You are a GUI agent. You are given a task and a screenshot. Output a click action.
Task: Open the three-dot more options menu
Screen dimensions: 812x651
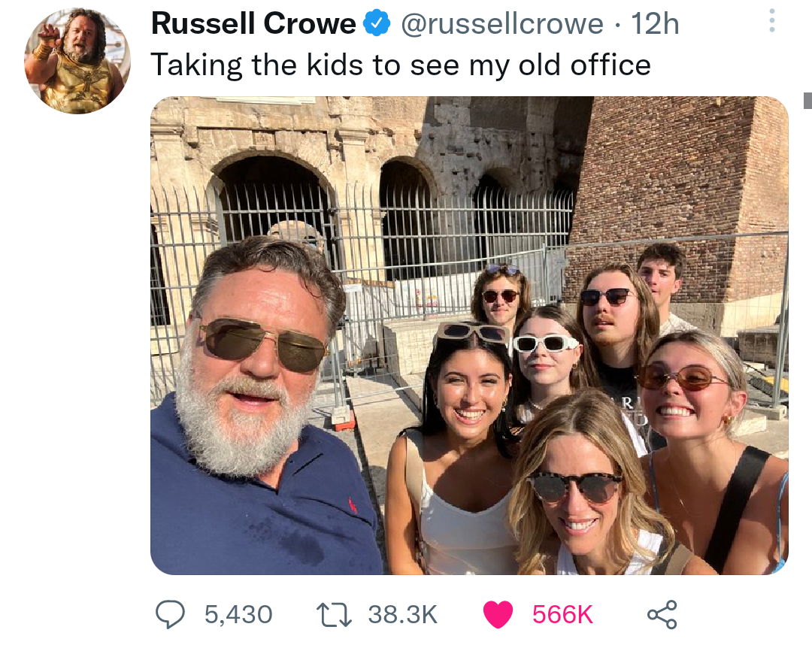point(771,21)
